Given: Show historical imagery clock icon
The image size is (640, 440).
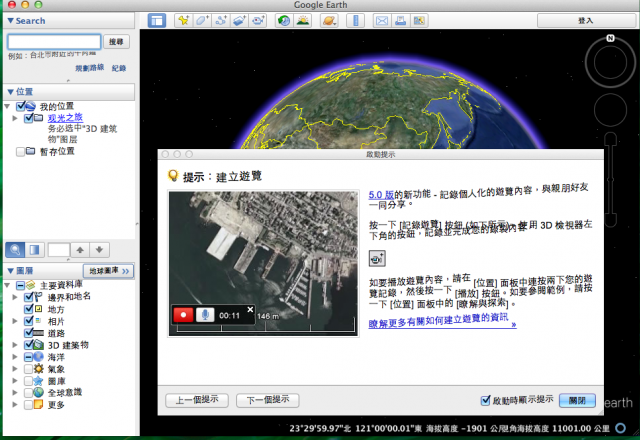Looking at the screenshot, I should [x=284, y=20].
